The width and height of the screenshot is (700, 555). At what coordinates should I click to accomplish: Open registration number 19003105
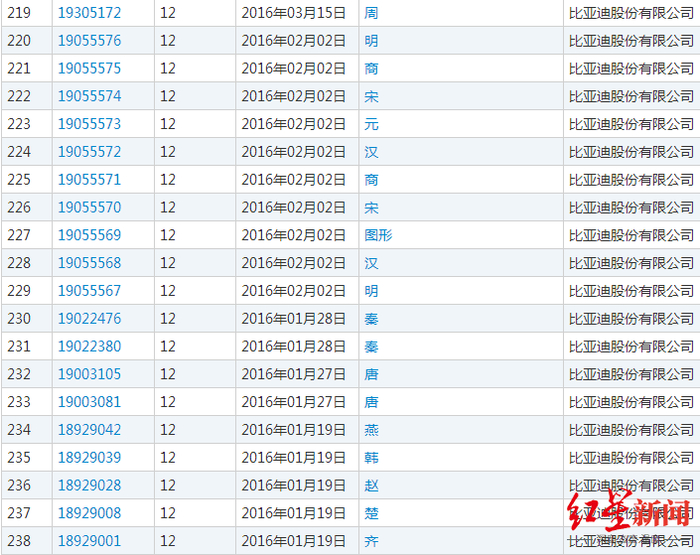coord(89,374)
